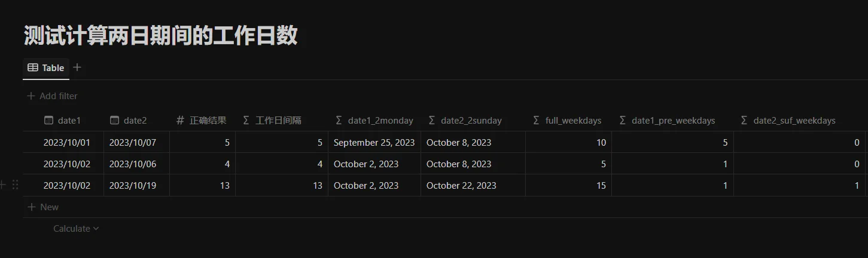Select the October 22, 2023 formula cell
868x258 pixels.
coord(473,185)
